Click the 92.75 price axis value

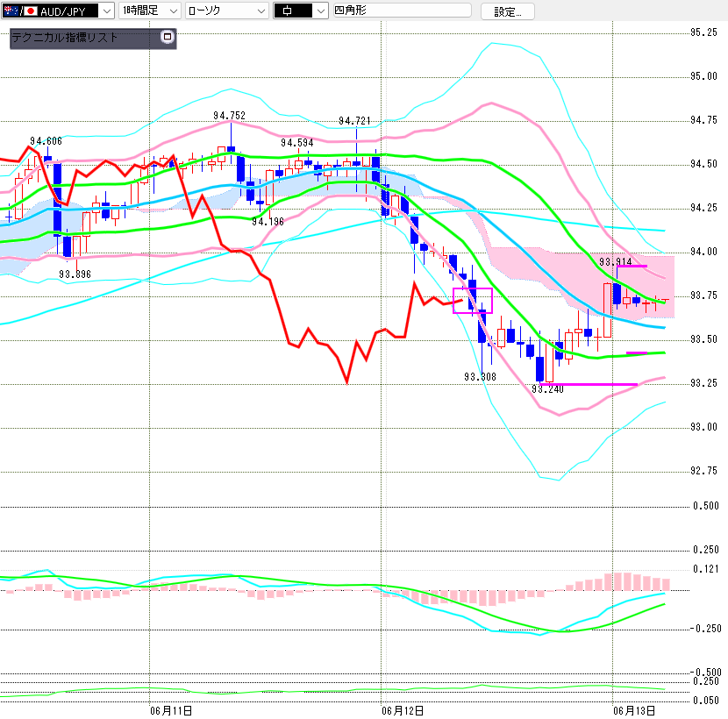703,471
